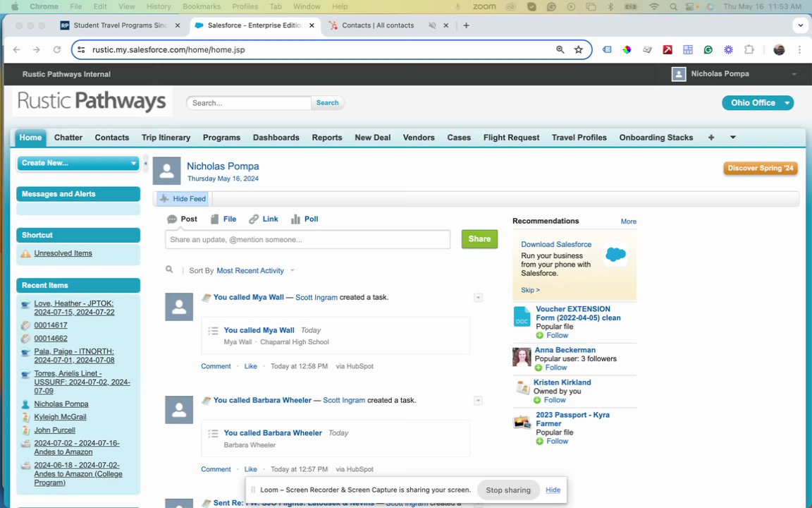The width and height of the screenshot is (812, 508).
Task: Close the Student Travel Programs tab
Action: tap(178, 25)
